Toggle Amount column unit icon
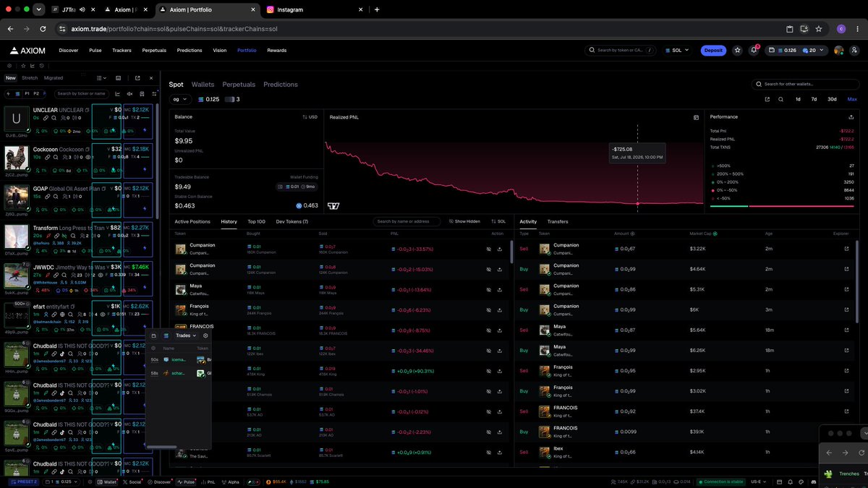 [x=633, y=234]
